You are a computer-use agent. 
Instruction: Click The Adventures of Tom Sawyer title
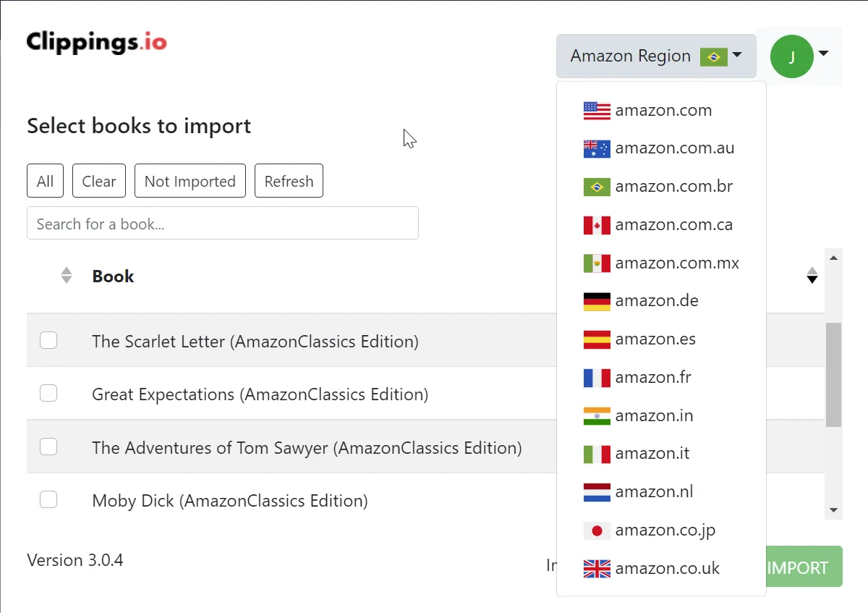[307, 447]
